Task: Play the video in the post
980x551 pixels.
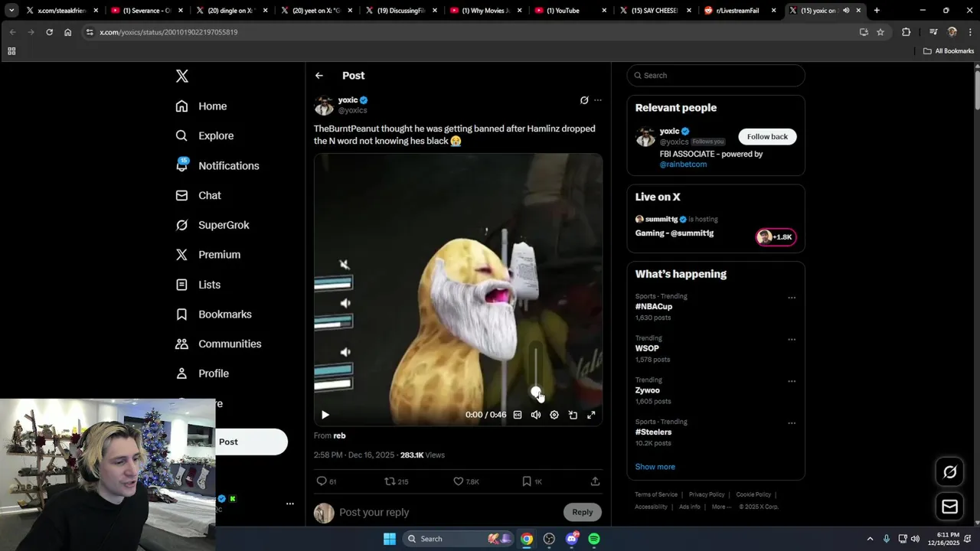Action: 325,415
